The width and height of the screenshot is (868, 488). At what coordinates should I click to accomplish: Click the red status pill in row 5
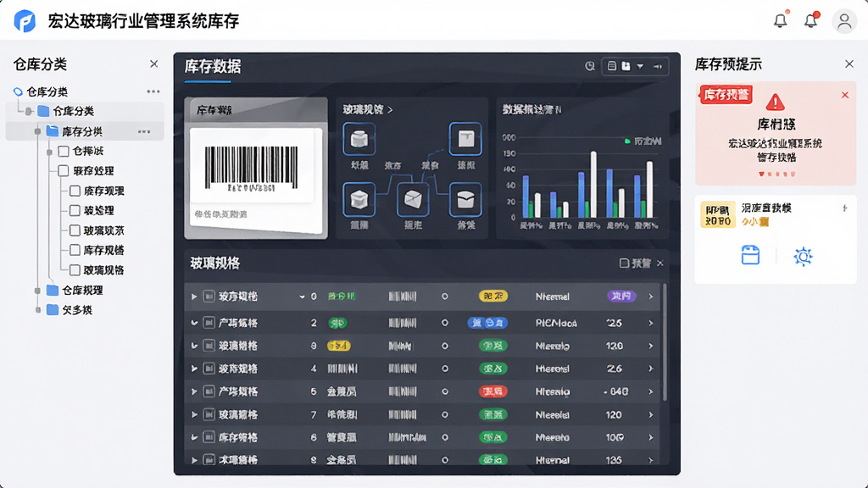click(492, 391)
